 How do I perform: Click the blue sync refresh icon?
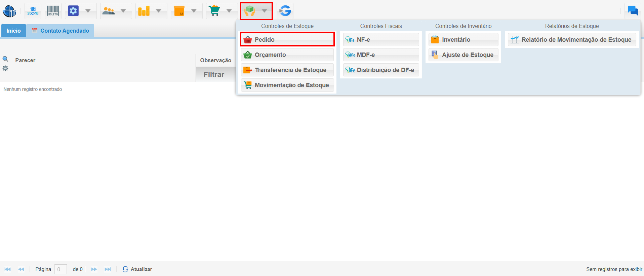point(285,11)
